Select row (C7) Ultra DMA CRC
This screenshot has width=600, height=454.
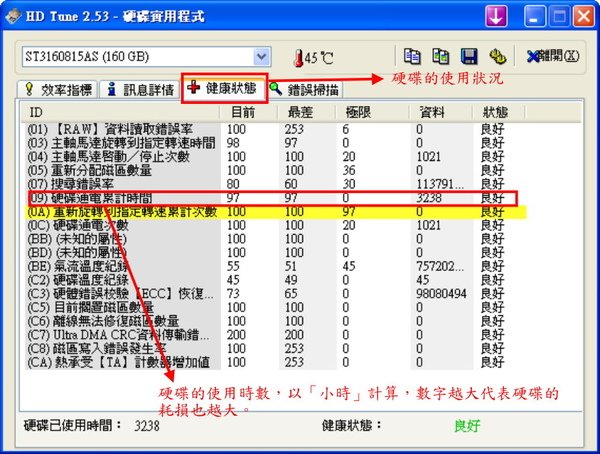pyautogui.click(x=276, y=335)
